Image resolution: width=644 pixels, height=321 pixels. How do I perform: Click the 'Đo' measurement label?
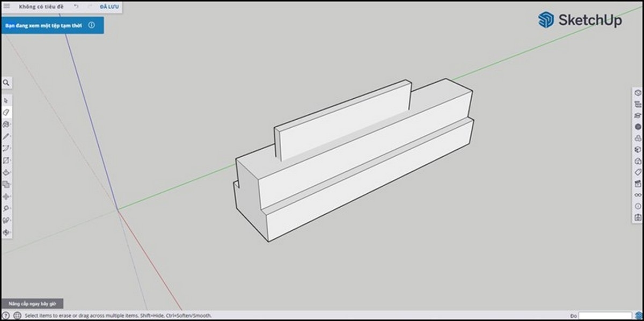pyautogui.click(x=573, y=316)
